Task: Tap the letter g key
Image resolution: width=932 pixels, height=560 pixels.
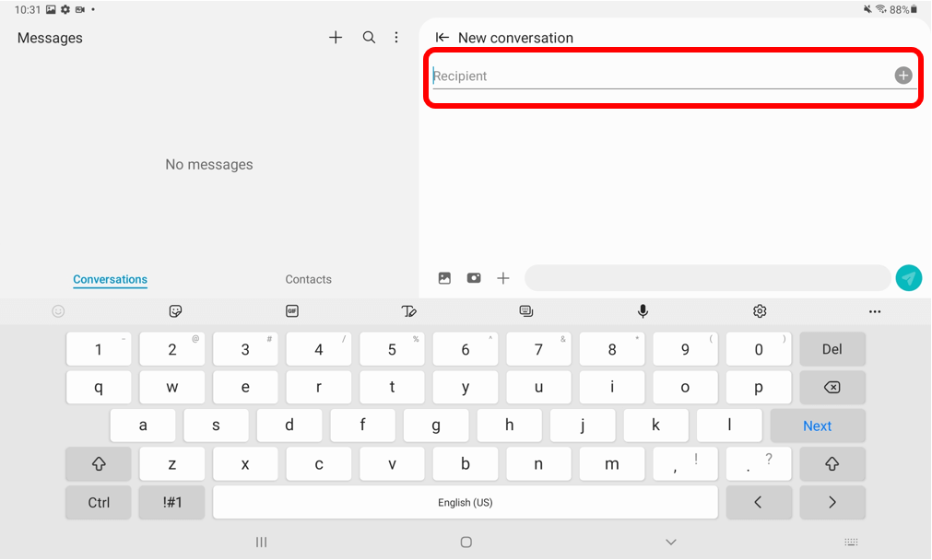Action: coord(436,426)
